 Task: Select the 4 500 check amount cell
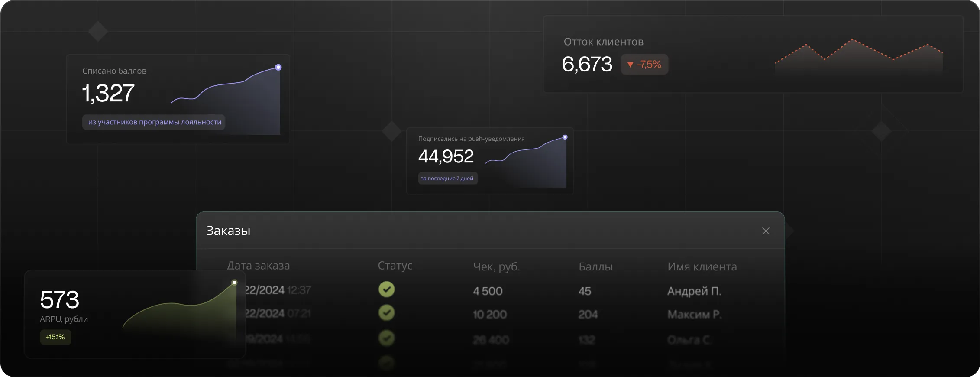tap(488, 291)
